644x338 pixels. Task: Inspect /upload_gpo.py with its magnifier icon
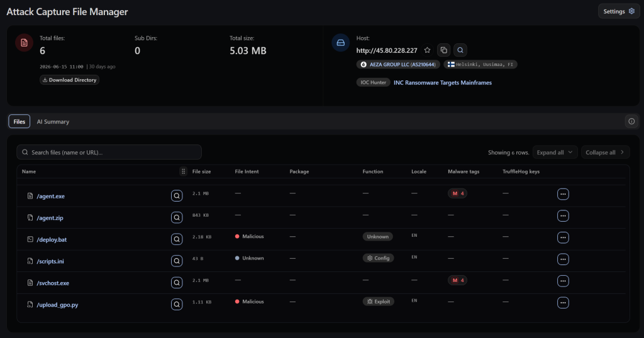177,304
